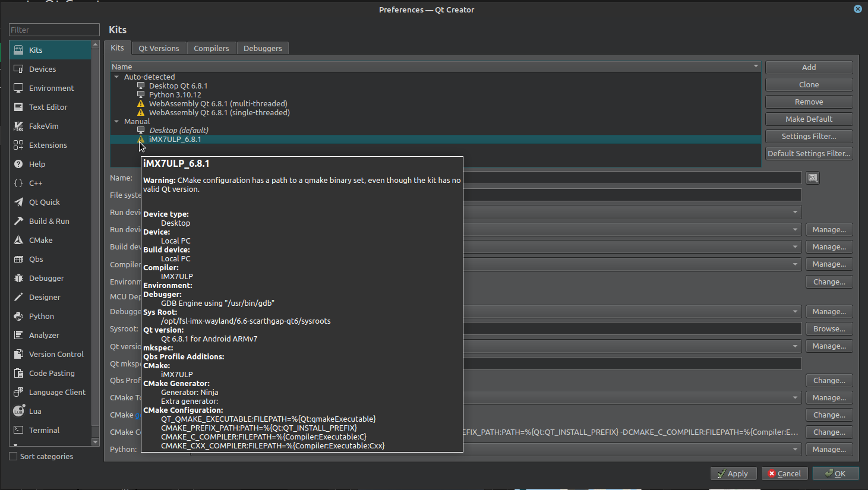Screen dimensions: 868x490
Task: Click the kit icon button beside Name field
Action: [x=812, y=178]
